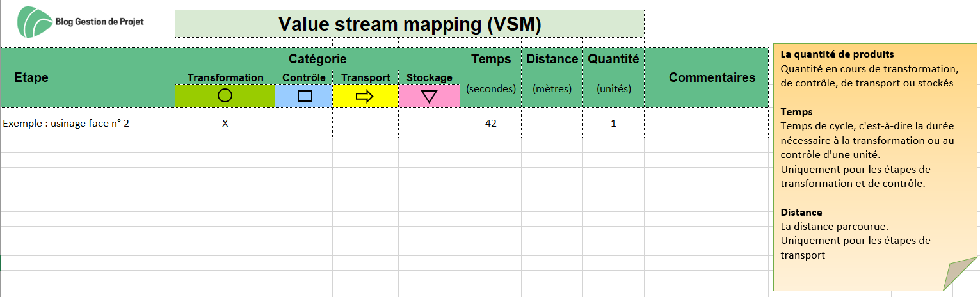Click the Transformation column header

tap(225, 77)
